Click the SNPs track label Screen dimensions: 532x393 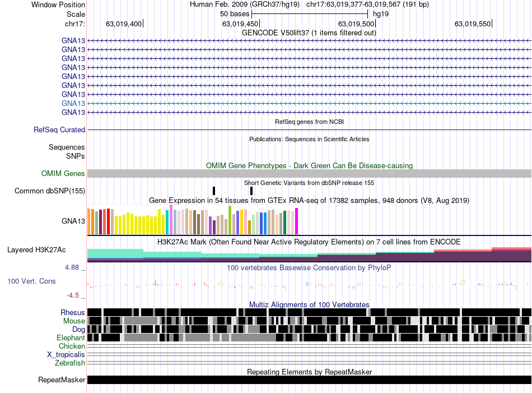coord(76,156)
